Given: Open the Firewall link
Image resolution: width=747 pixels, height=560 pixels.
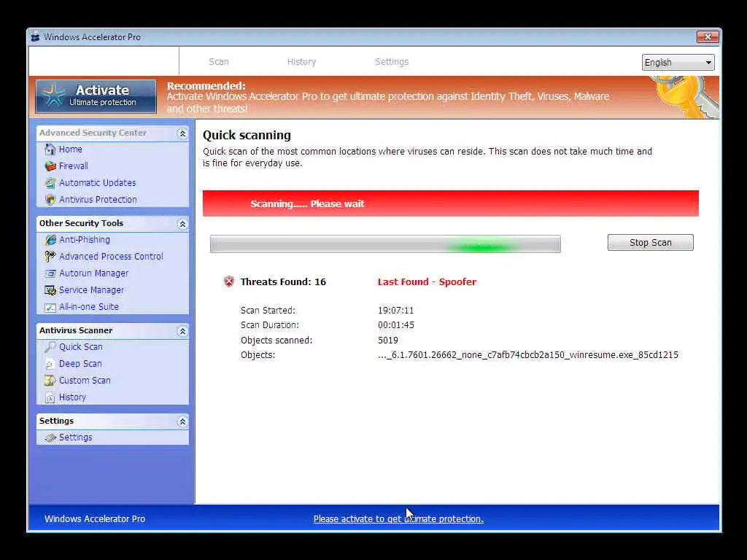Looking at the screenshot, I should 74,166.
